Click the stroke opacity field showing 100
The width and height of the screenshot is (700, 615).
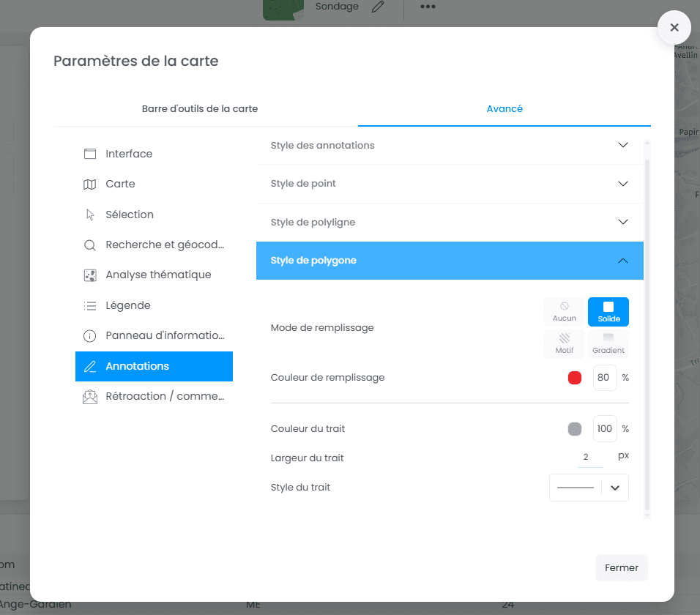pyautogui.click(x=605, y=429)
